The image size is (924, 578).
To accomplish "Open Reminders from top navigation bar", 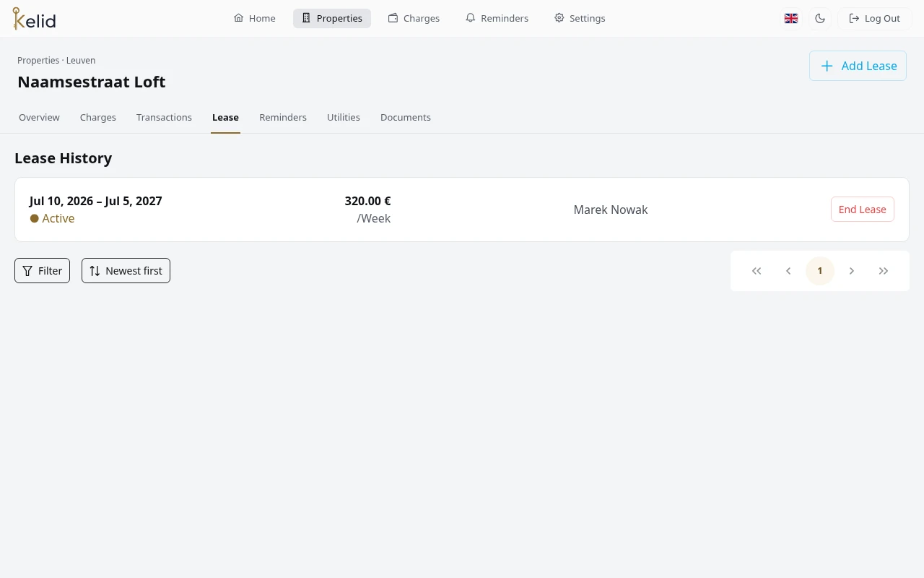I will coord(497,18).
